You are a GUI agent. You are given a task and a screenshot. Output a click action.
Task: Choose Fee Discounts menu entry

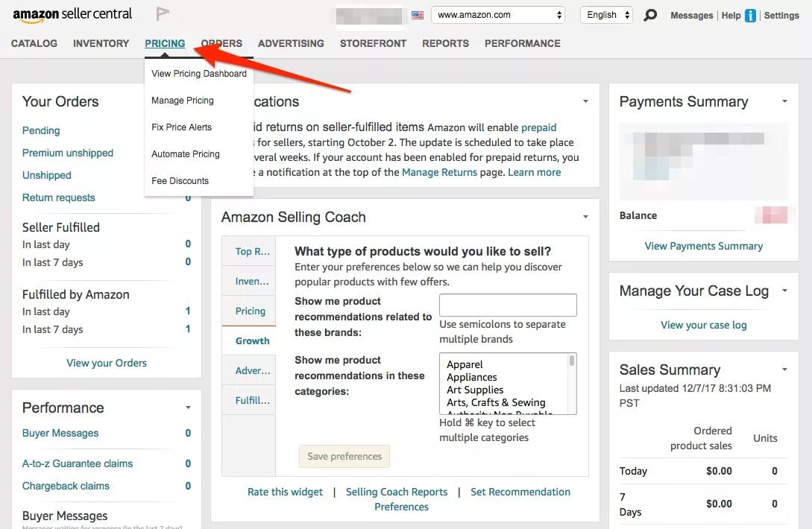pos(180,181)
